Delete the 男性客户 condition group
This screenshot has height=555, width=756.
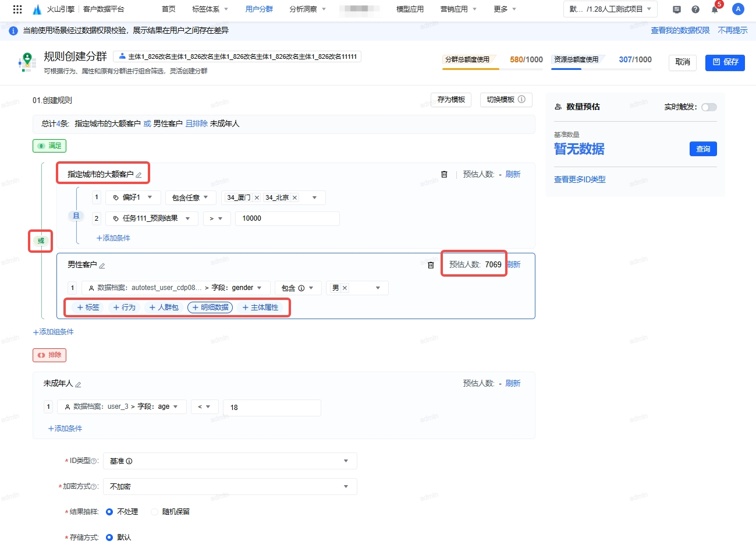431,265
